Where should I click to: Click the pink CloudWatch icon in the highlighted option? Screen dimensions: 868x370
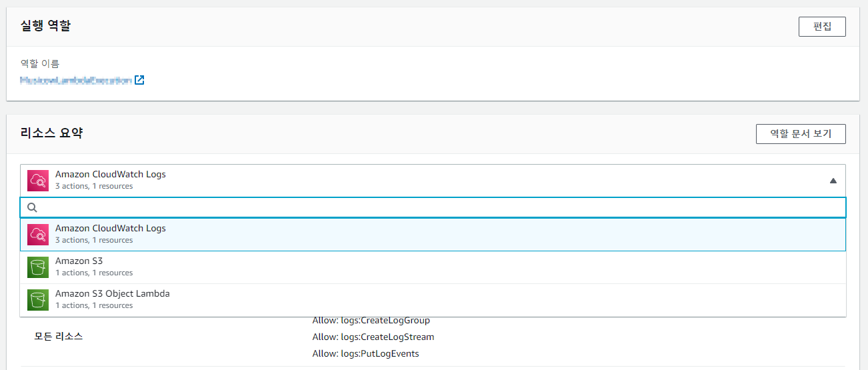pos(38,234)
